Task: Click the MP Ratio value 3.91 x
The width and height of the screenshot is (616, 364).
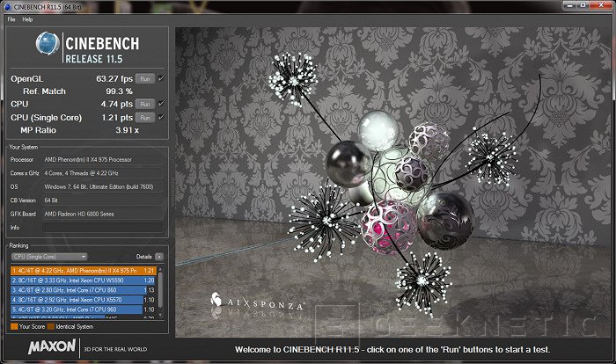Action: [x=127, y=130]
